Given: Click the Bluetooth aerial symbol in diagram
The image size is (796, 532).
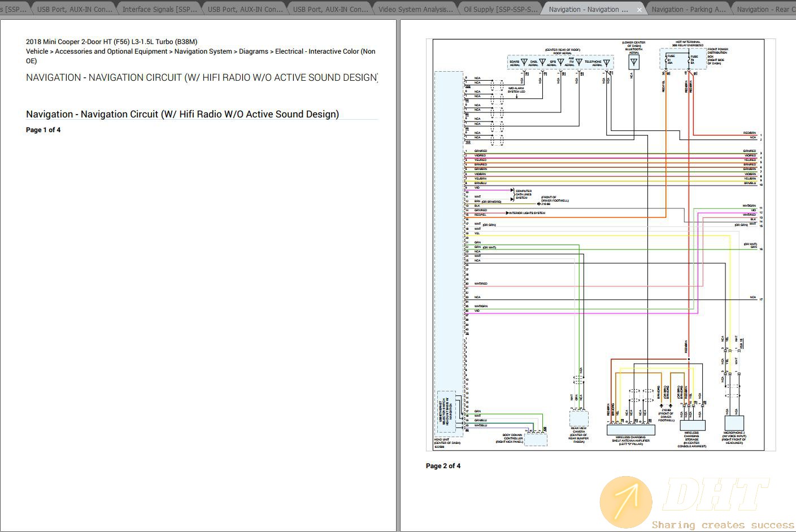Looking at the screenshot, I should [x=633, y=62].
